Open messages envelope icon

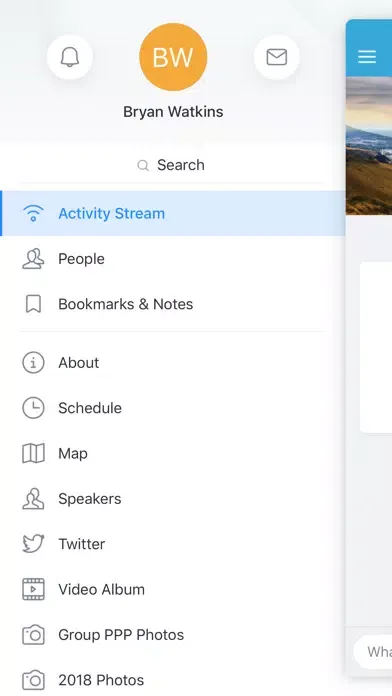tap(277, 57)
